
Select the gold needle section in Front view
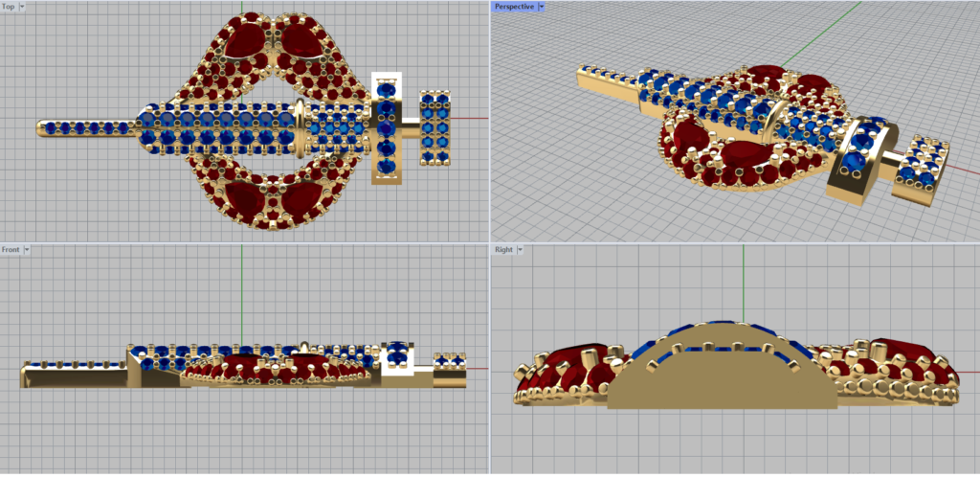(x=72, y=376)
